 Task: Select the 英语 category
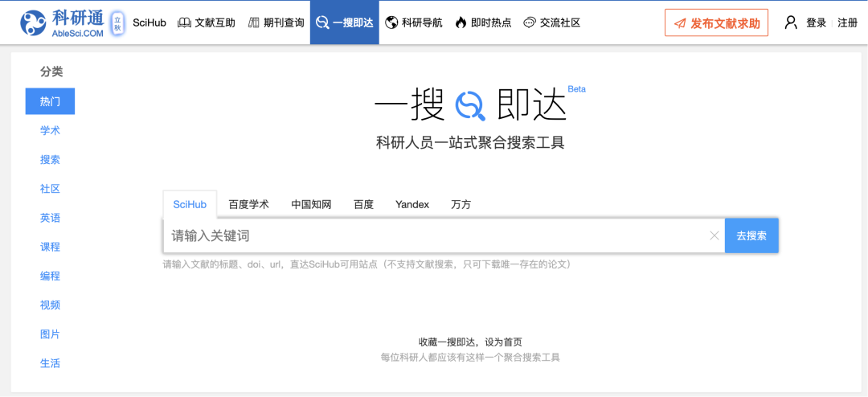[x=50, y=218]
